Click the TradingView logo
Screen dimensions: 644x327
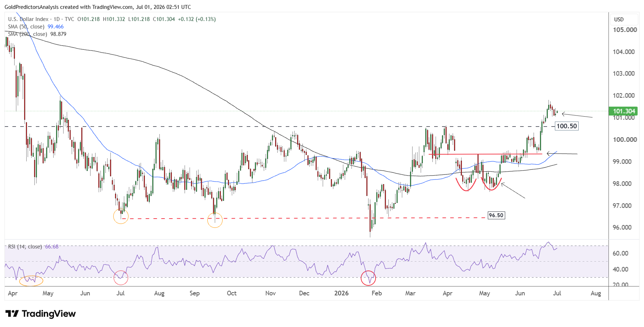coord(40,313)
